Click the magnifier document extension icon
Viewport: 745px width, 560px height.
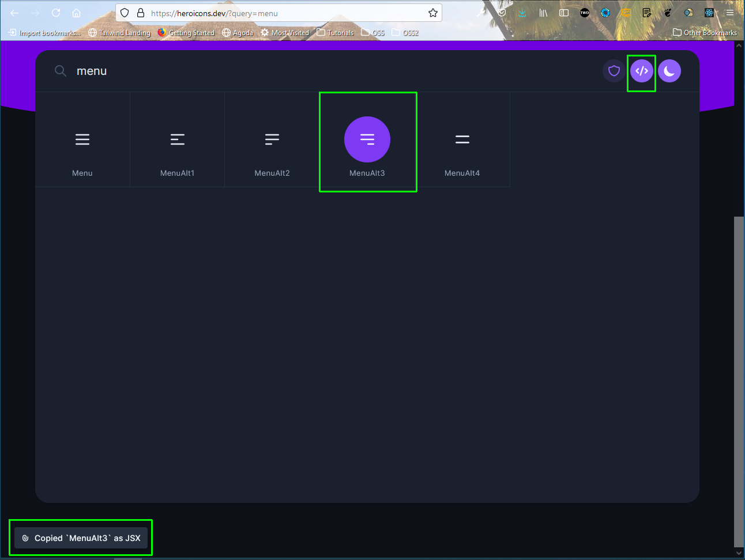pyautogui.click(x=688, y=13)
